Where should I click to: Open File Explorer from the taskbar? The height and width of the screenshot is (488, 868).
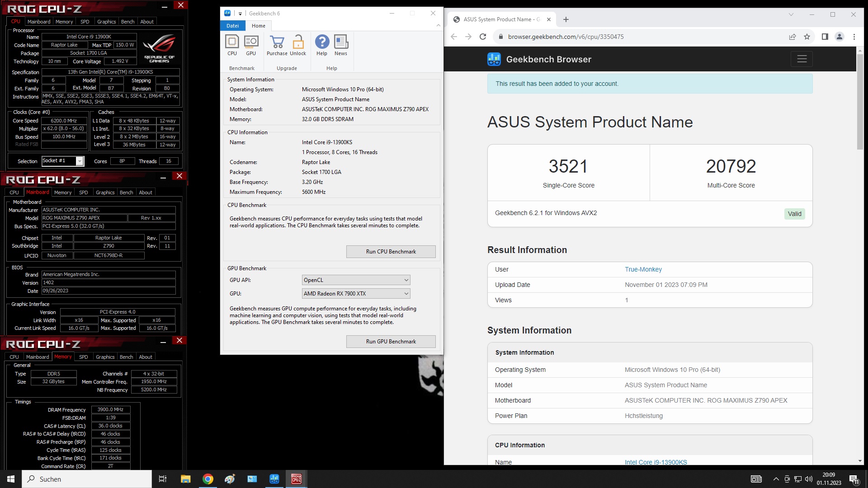185,479
